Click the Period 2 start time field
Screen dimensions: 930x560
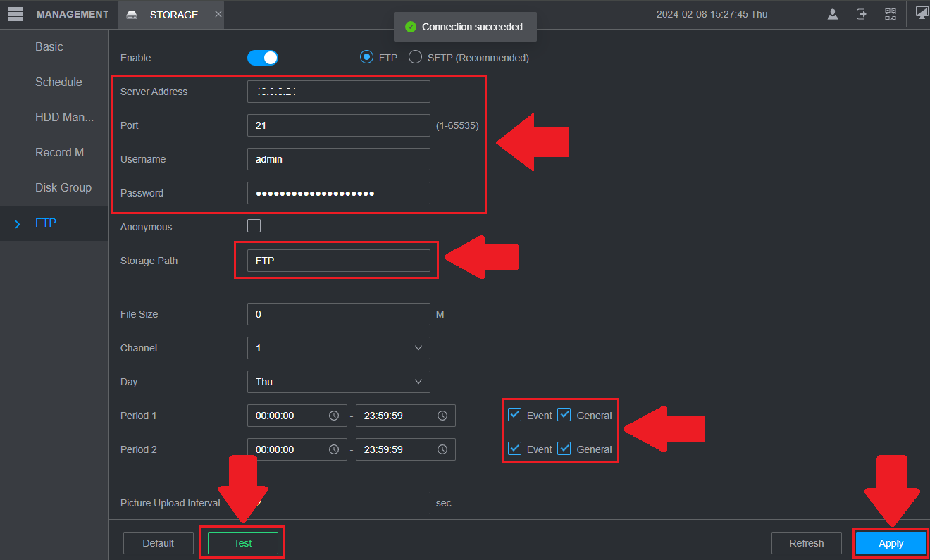297,449
